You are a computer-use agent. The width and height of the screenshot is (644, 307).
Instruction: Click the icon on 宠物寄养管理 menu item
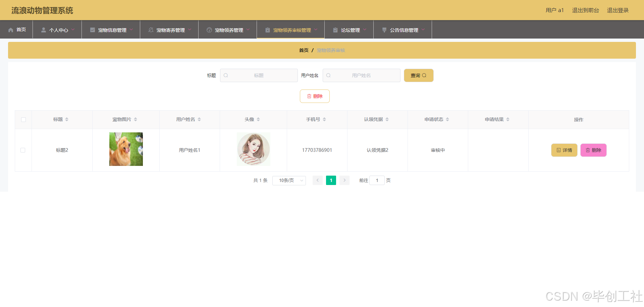tap(151, 29)
